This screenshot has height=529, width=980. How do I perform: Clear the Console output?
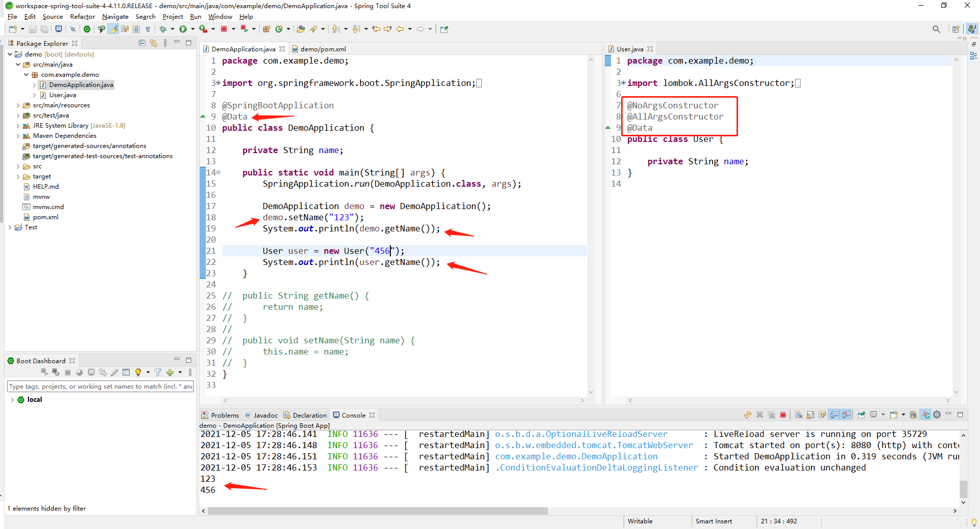[799, 415]
